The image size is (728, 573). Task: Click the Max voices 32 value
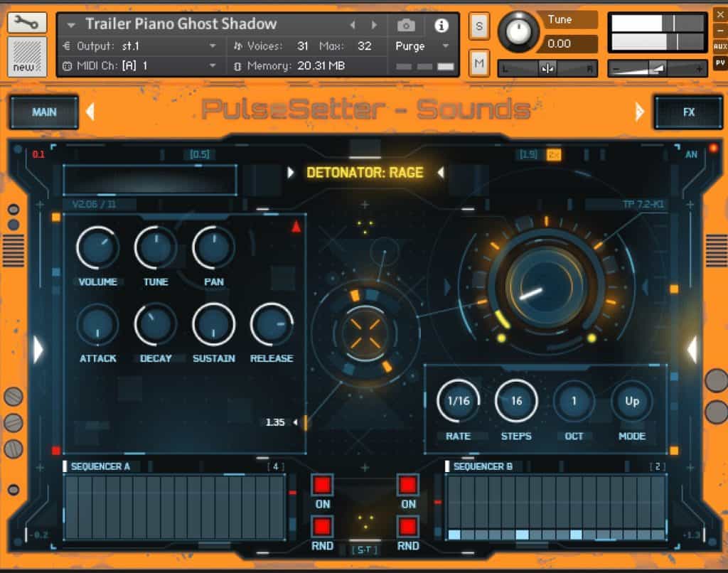point(365,46)
